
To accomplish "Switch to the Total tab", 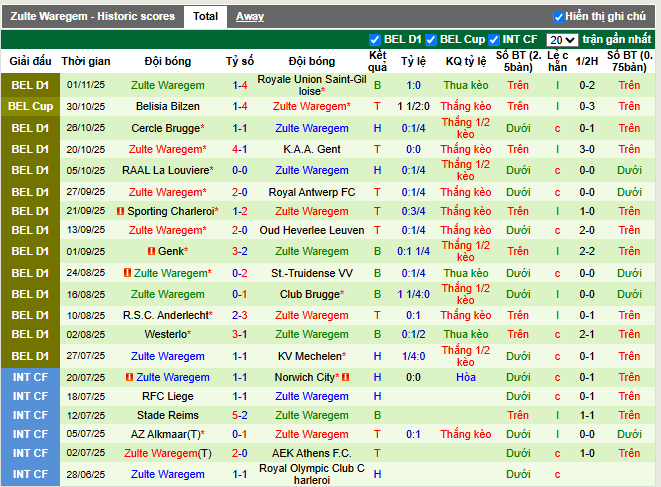I will coord(205,16).
